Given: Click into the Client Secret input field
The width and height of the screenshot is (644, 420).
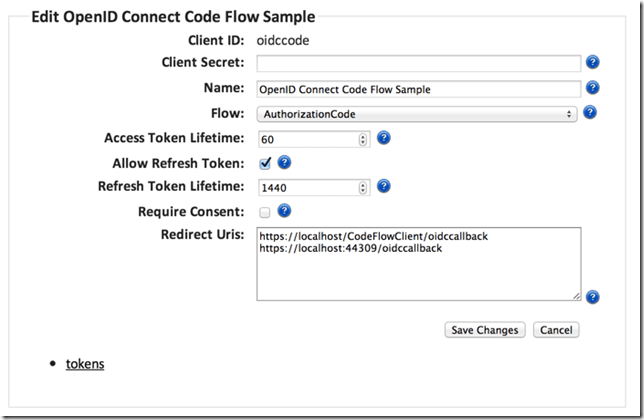Looking at the screenshot, I should tap(418, 64).
